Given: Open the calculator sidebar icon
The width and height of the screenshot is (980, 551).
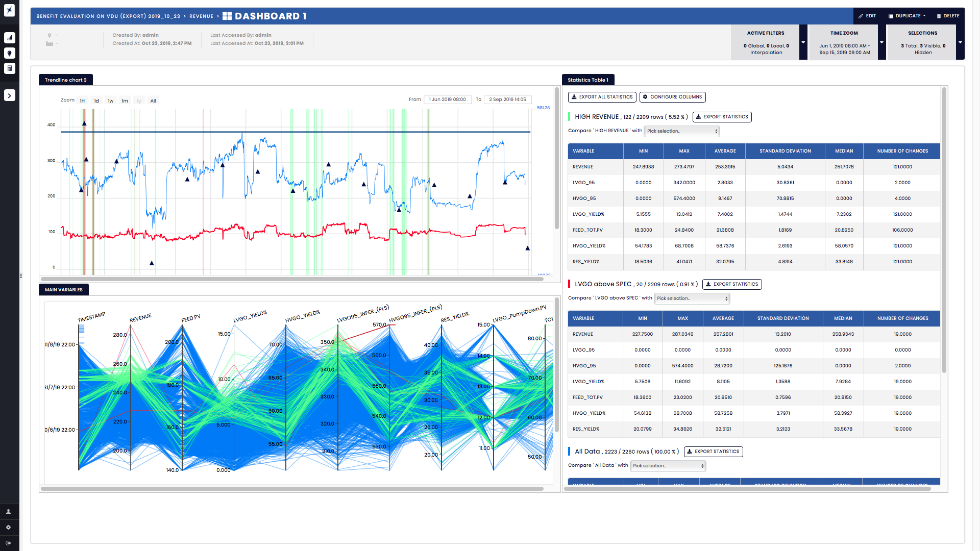Looking at the screenshot, I should (x=10, y=68).
